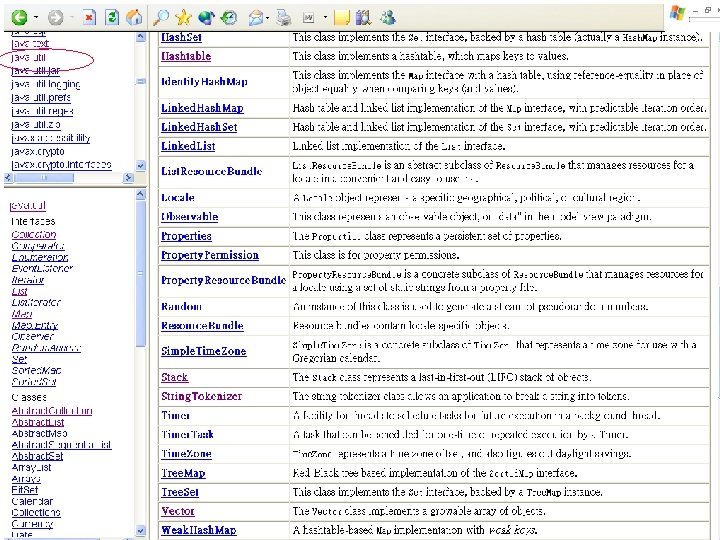
Task: Open Favorites with the star icon
Action: 183,17
